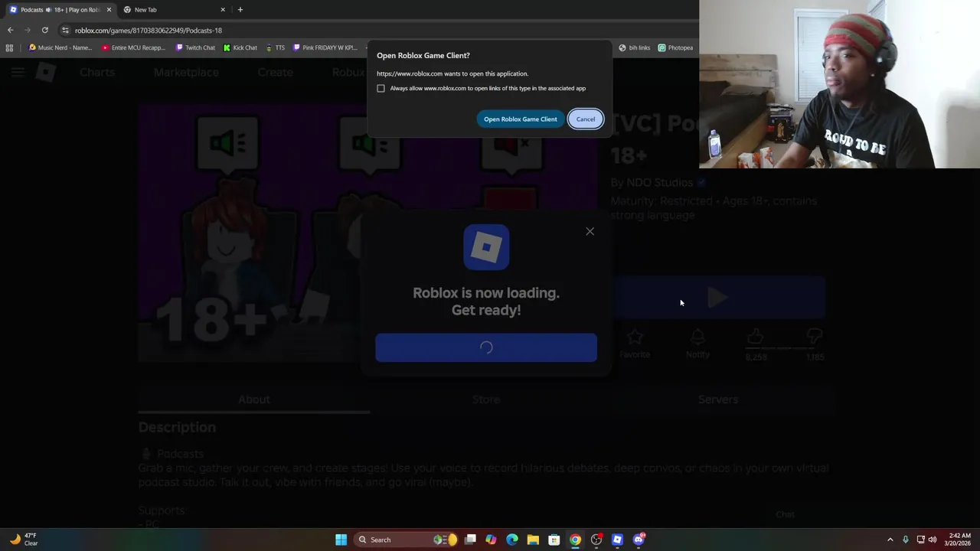980x551 pixels.
Task: Click the Notify bell icon
Action: point(697,344)
